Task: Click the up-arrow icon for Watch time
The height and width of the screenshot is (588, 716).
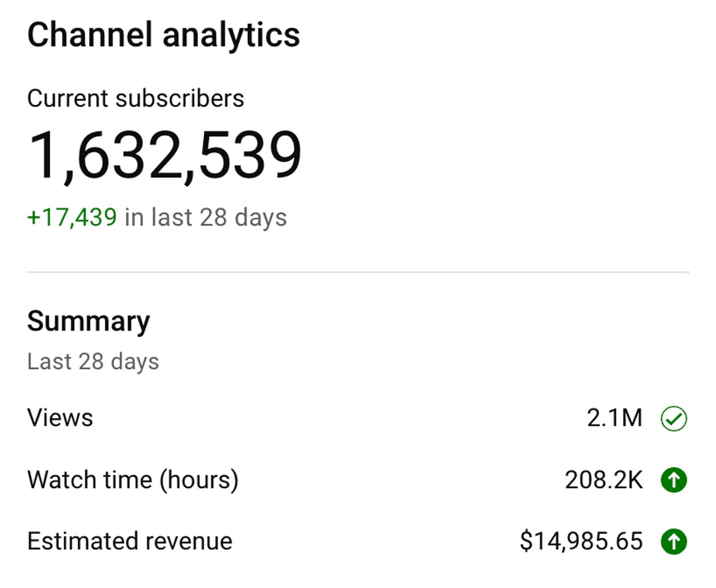Action: click(x=673, y=480)
